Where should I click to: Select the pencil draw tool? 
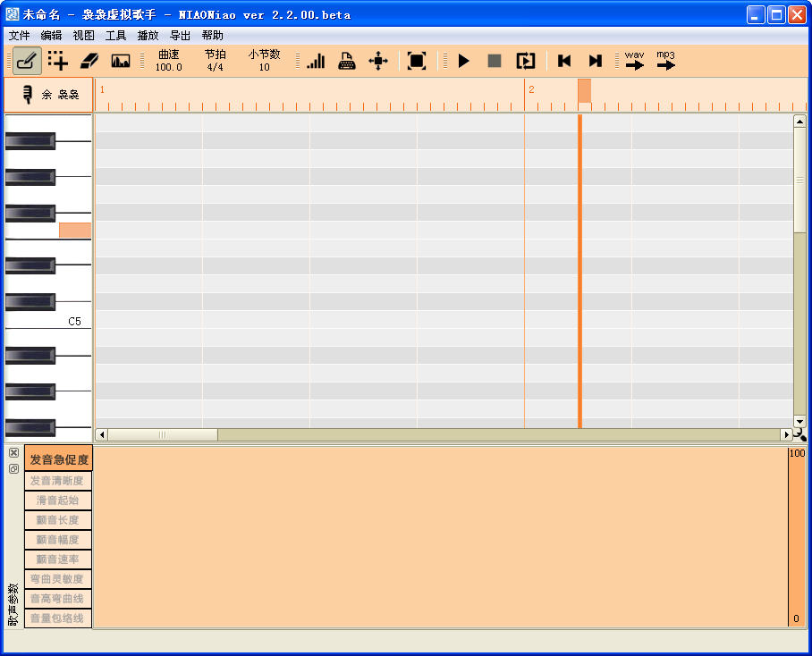point(27,61)
